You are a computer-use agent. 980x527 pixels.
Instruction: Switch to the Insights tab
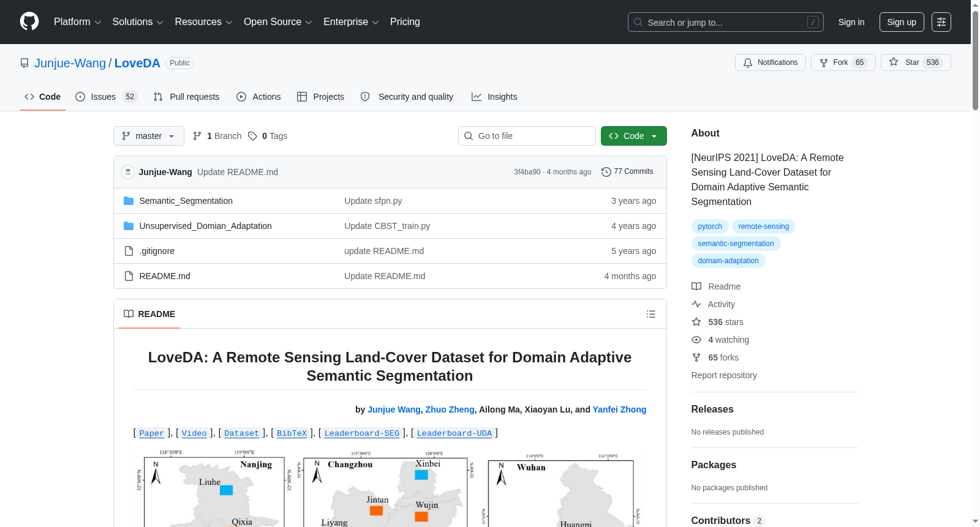[x=494, y=97]
